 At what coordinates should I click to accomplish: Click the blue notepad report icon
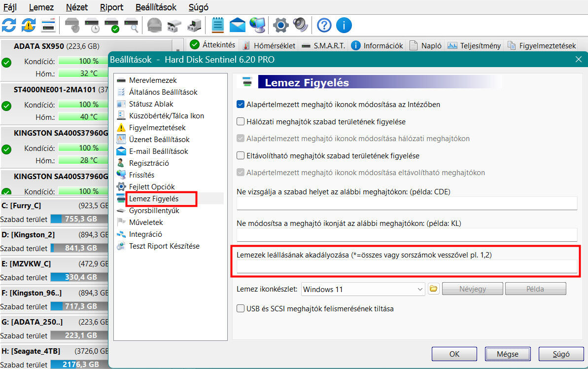[x=217, y=25]
